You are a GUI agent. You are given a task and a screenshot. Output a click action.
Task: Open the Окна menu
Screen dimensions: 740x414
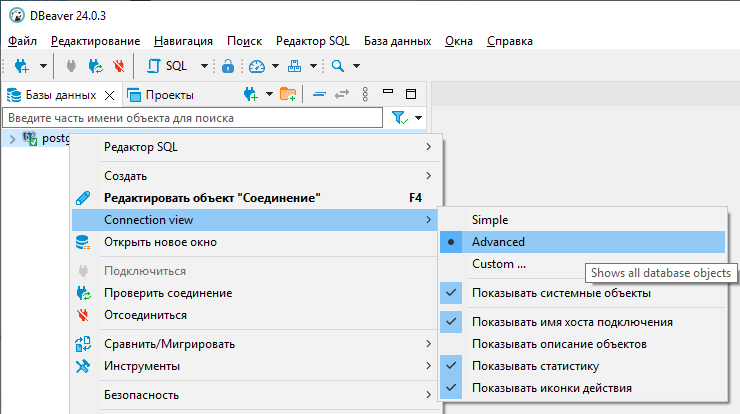pyautogui.click(x=459, y=41)
